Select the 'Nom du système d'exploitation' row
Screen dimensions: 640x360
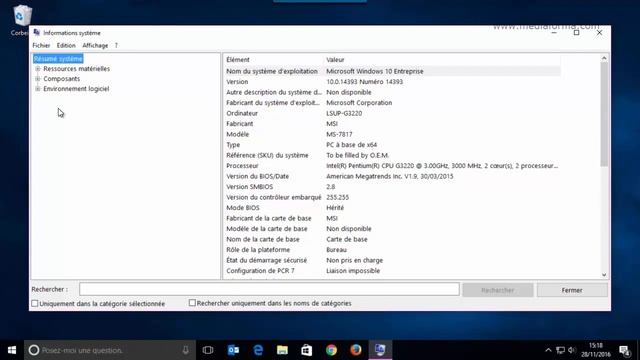click(x=392, y=71)
